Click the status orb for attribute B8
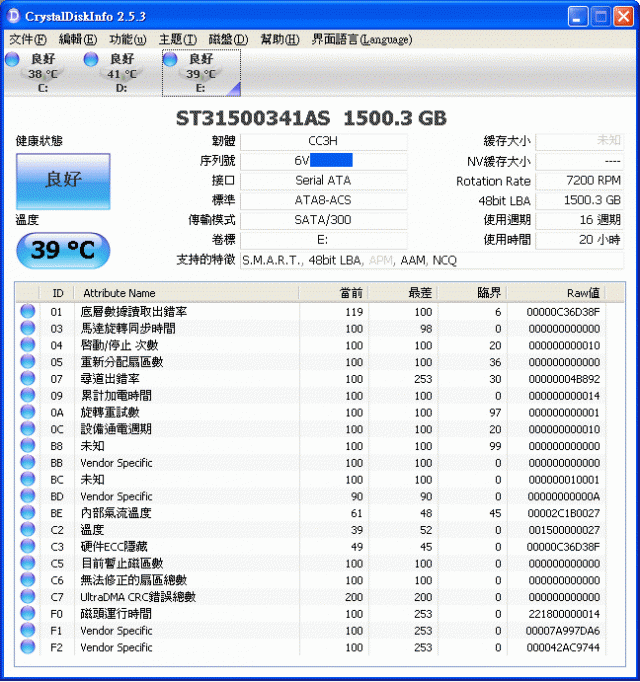Image resolution: width=640 pixels, height=682 pixels. (28, 446)
